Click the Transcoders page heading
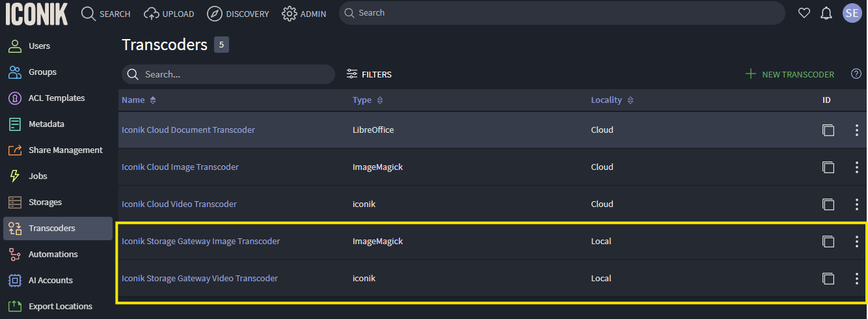868x319 pixels. (x=165, y=45)
